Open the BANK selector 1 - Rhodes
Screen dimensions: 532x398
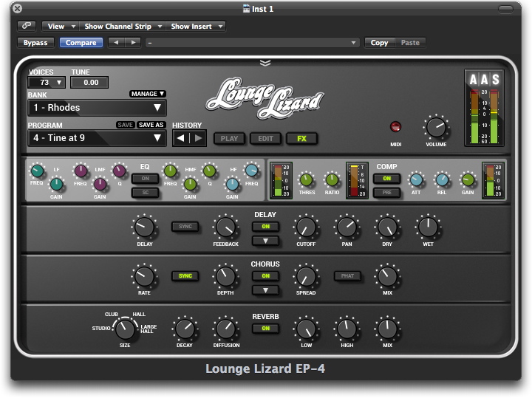(x=97, y=108)
